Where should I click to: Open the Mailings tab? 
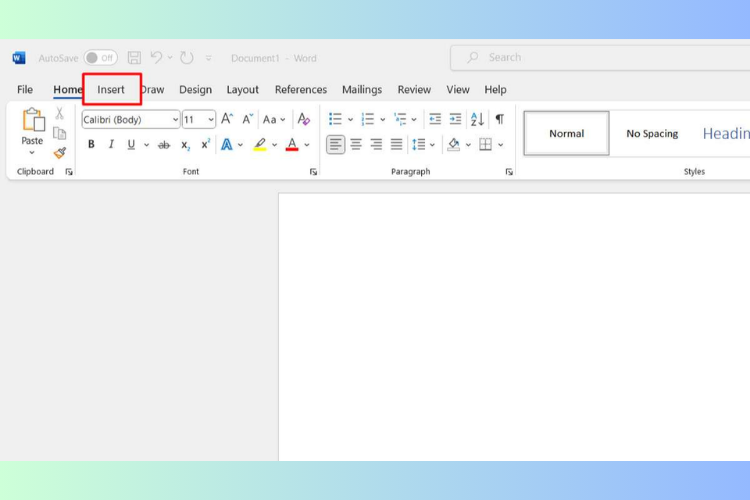(362, 89)
